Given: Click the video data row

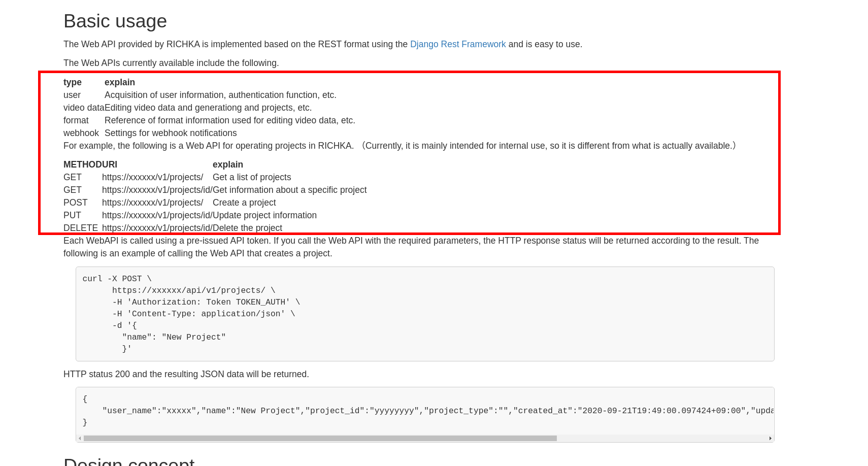Looking at the screenshot, I should click(x=187, y=107).
